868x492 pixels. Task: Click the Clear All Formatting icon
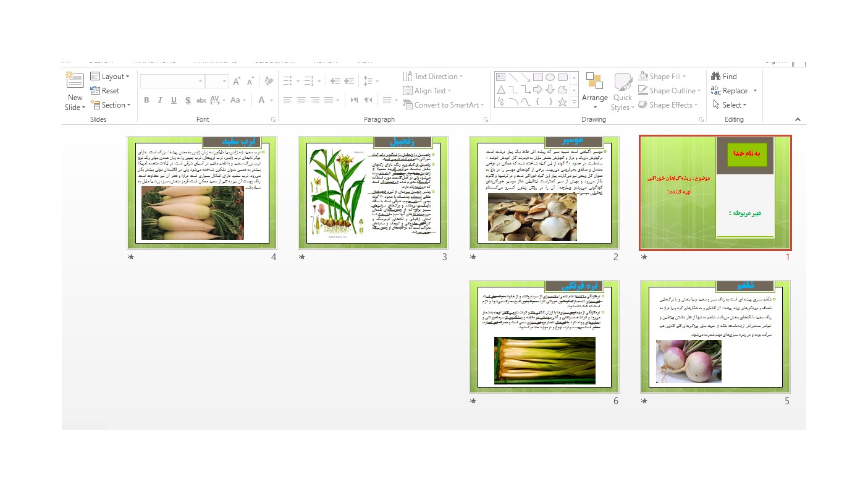point(268,81)
